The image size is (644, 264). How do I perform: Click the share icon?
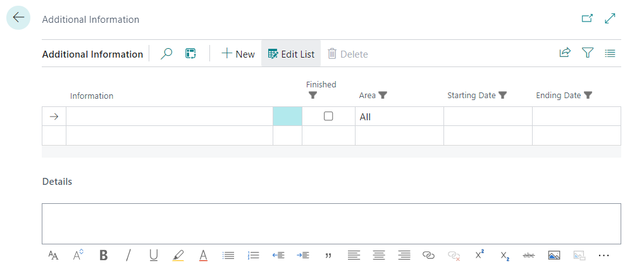[x=565, y=54]
